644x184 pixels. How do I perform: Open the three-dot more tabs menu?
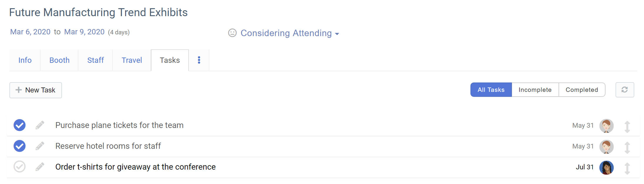coord(199,60)
